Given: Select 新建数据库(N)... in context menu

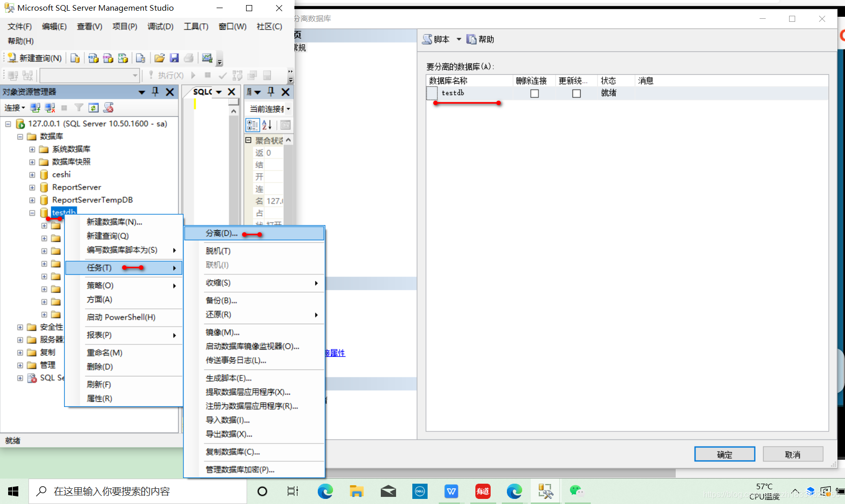Looking at the screenshot, I should 124,222.
